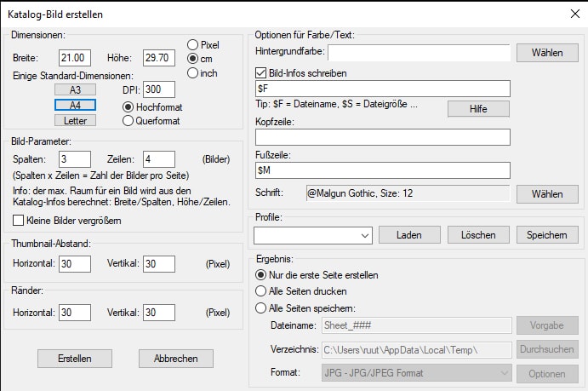Uncheck Bild-Infos schreiben option
The width and height of the screenshot is (588, 391).
261,73
